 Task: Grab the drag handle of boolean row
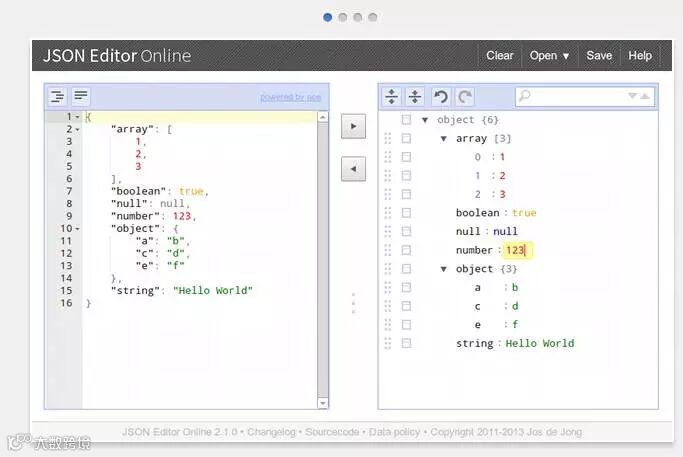click(388, 213)
